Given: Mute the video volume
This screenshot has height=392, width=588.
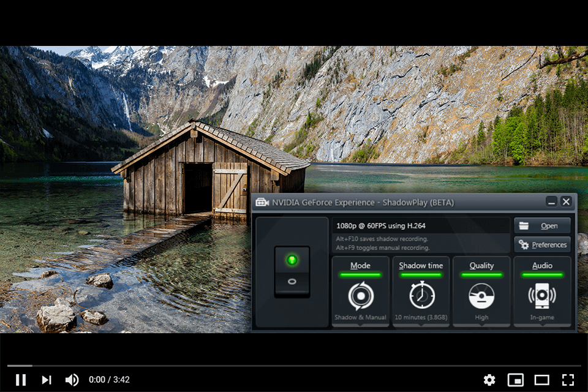Looking at the screenshot, I should tap(72, 380).
